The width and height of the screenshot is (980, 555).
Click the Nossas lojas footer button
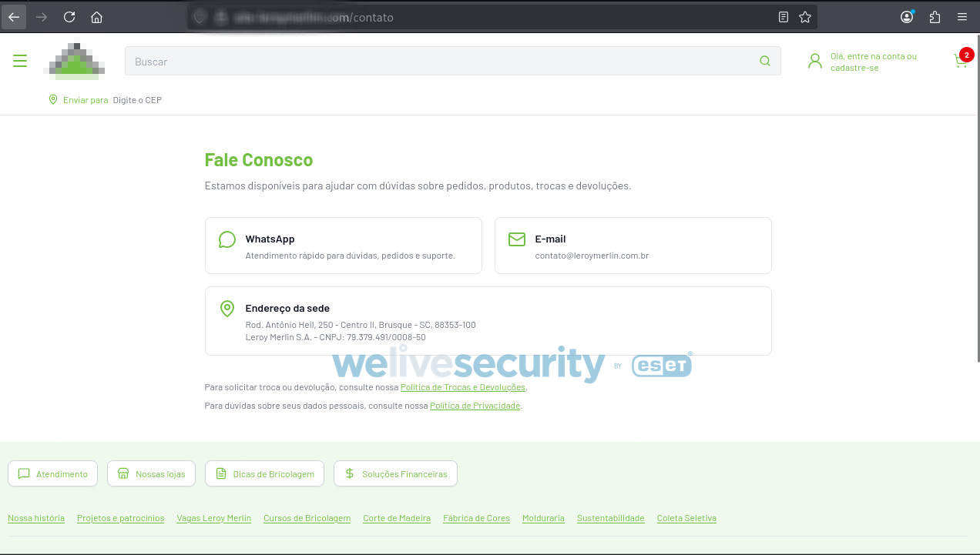151,473
